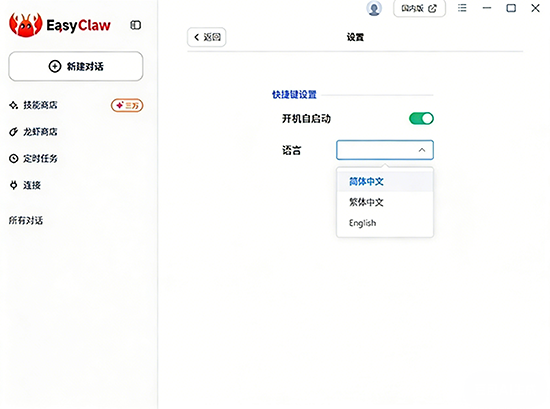The height and width of the screenshot is (409, 550).
Task: Click the 龙虾商店 sidebar icon
Action: tap(13, 132)
